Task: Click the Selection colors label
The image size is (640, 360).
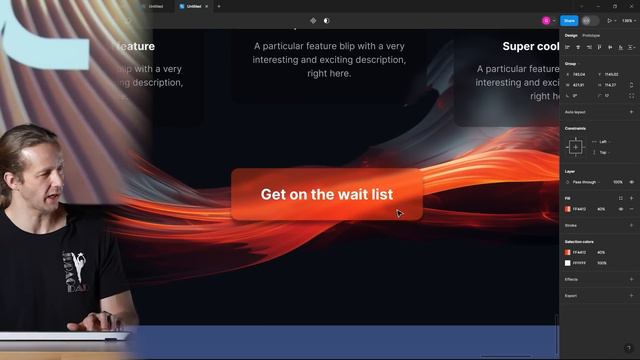Action: (x=579, y=242)
